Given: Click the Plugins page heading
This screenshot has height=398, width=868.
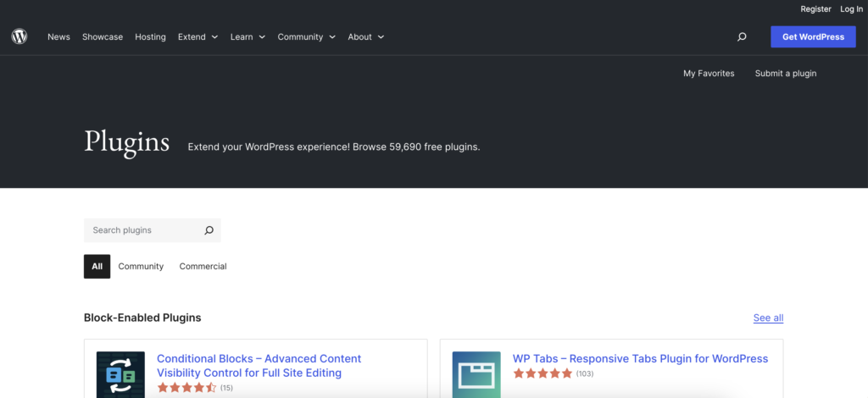Looking at the screenshot, I should tap(127, 141).
